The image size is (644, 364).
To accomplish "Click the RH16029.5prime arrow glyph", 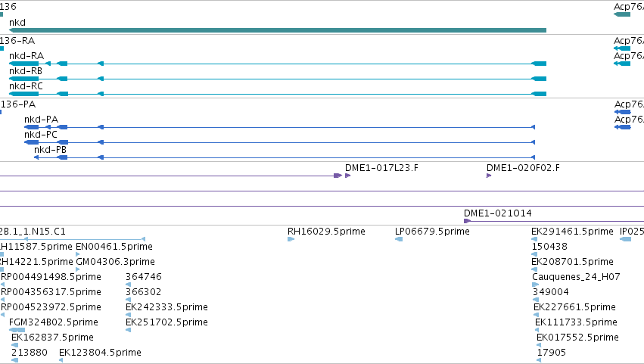I will coord(291,239).
